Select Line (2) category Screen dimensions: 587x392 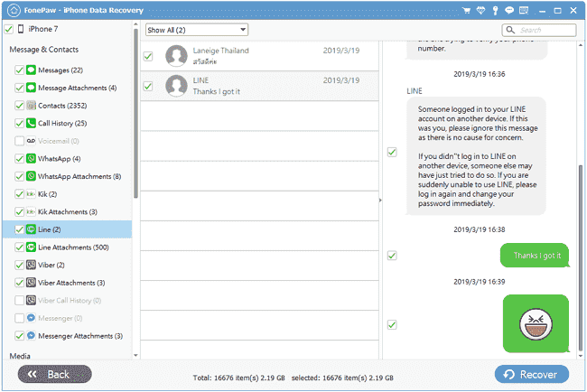click(68, 229)
